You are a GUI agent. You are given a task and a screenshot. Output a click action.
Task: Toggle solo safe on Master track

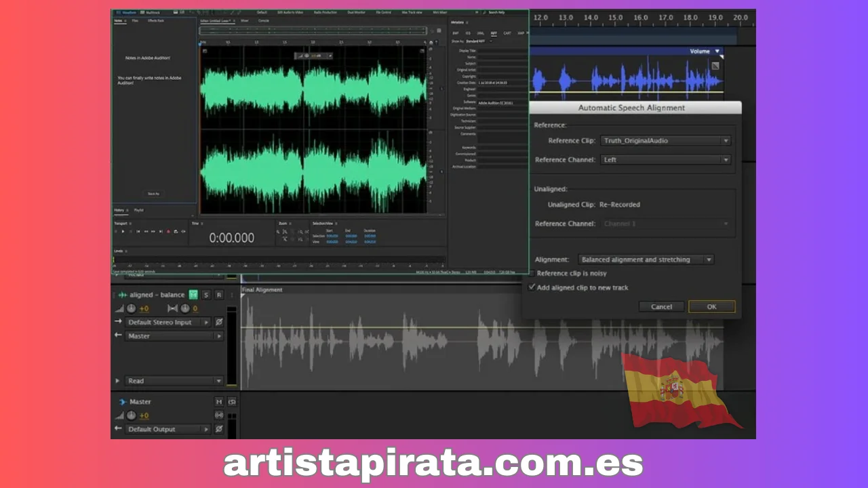232,402
